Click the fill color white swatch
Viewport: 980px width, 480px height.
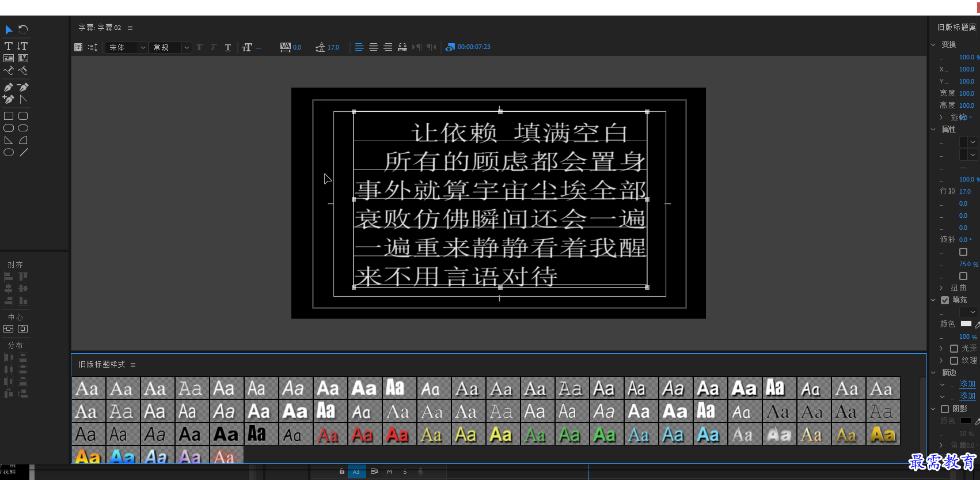[966, 324]
